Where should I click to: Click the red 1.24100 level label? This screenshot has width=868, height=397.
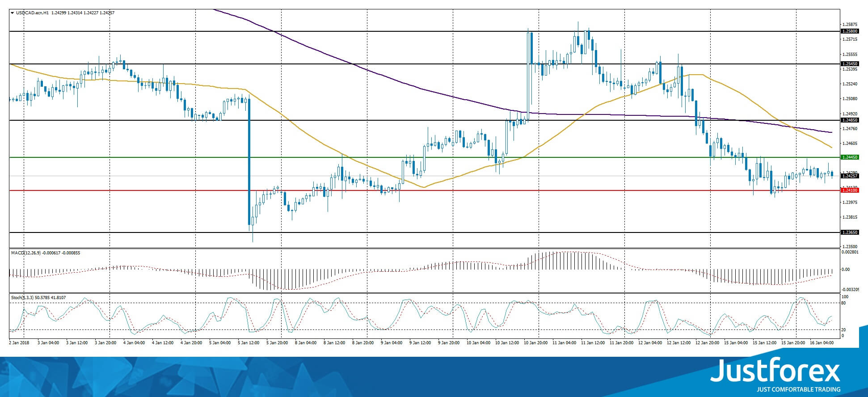click(850, 190)
